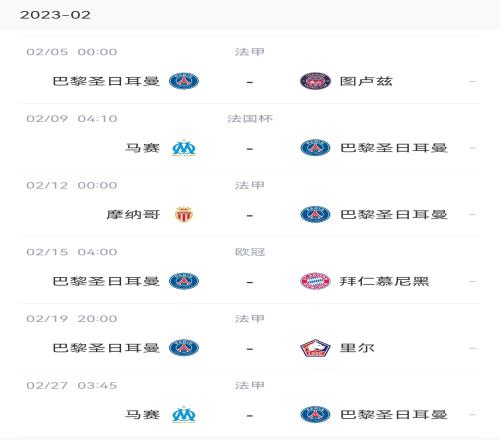Click PSG crest in 02/05 Toulouse match

[184, 81]
